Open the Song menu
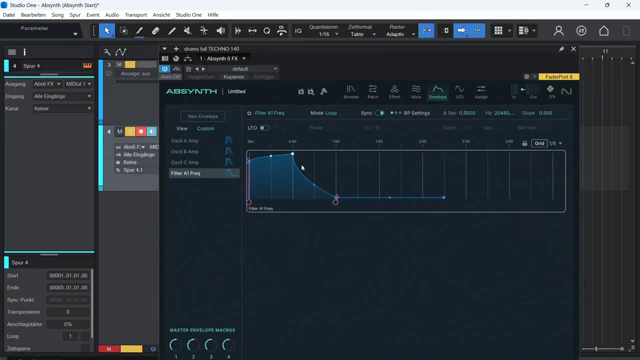The image size is (640, 360). click(57, 15)
